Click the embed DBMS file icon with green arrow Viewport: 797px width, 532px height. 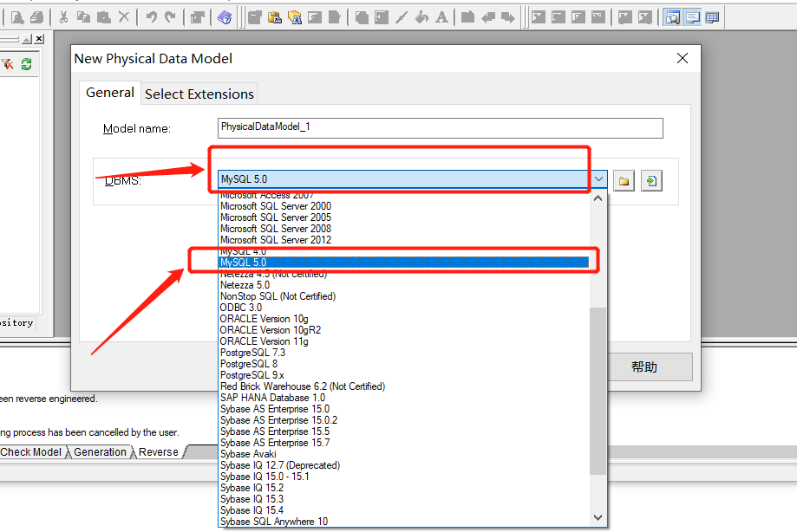pos(650,180)
